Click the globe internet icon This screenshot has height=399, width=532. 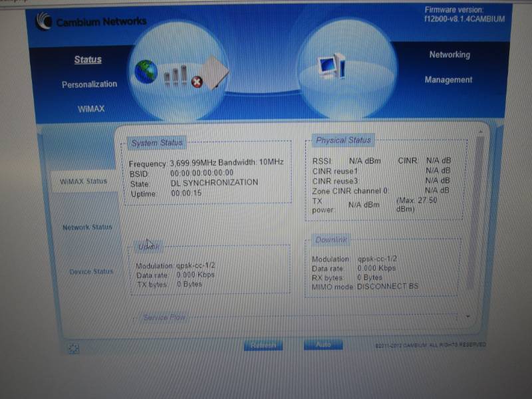click(146, 72)
